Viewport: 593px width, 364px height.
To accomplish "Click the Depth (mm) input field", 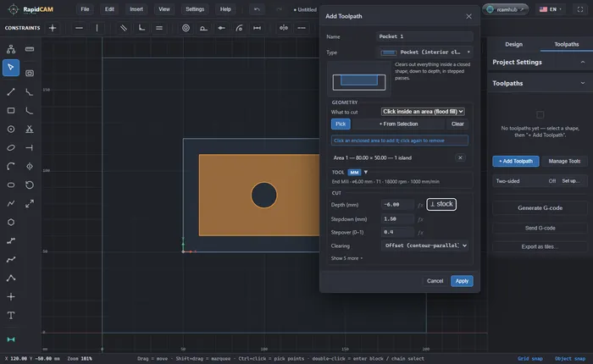I will 397,205.
